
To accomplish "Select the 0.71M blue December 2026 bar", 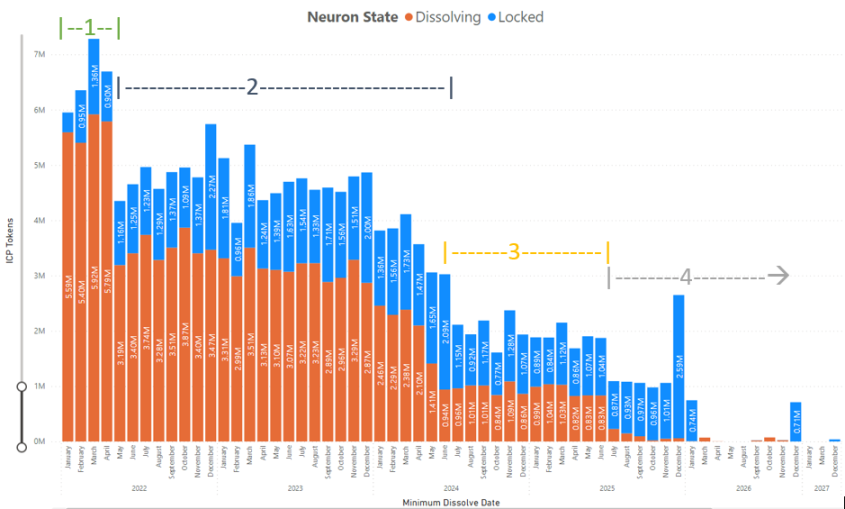I will (x=796, y=422).
